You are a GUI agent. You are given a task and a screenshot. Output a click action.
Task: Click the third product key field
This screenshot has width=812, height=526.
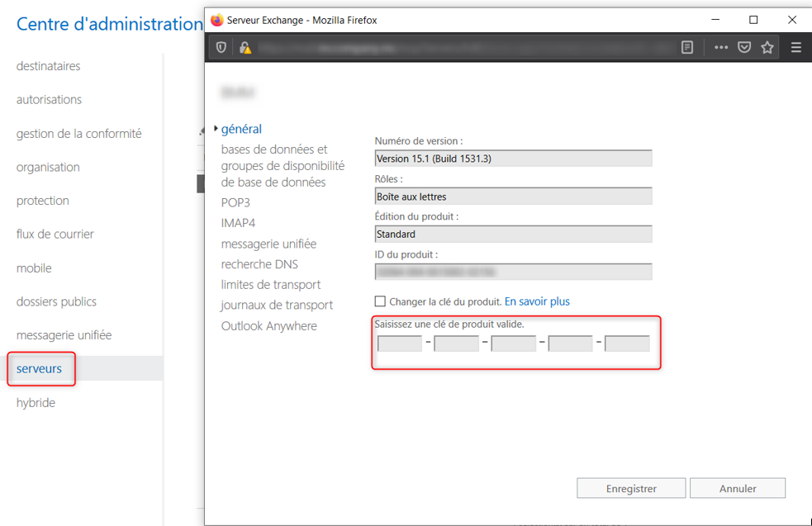[513, 344]
